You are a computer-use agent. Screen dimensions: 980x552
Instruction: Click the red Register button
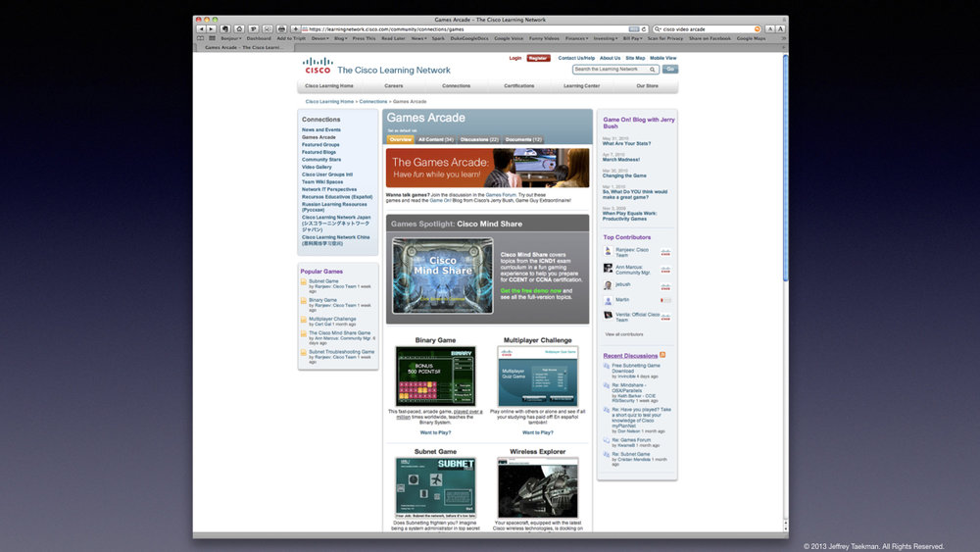[x=537, y=58]
